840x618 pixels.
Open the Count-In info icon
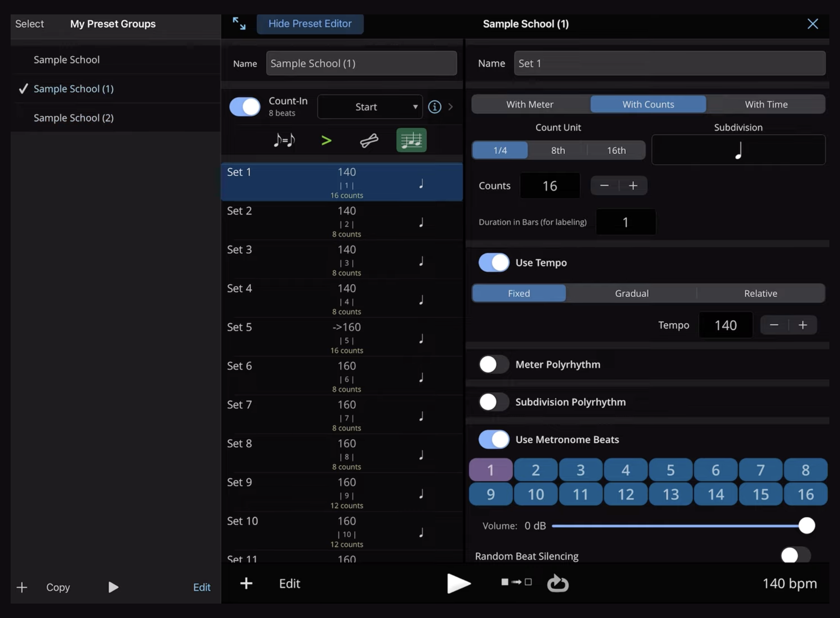[434, 107]
